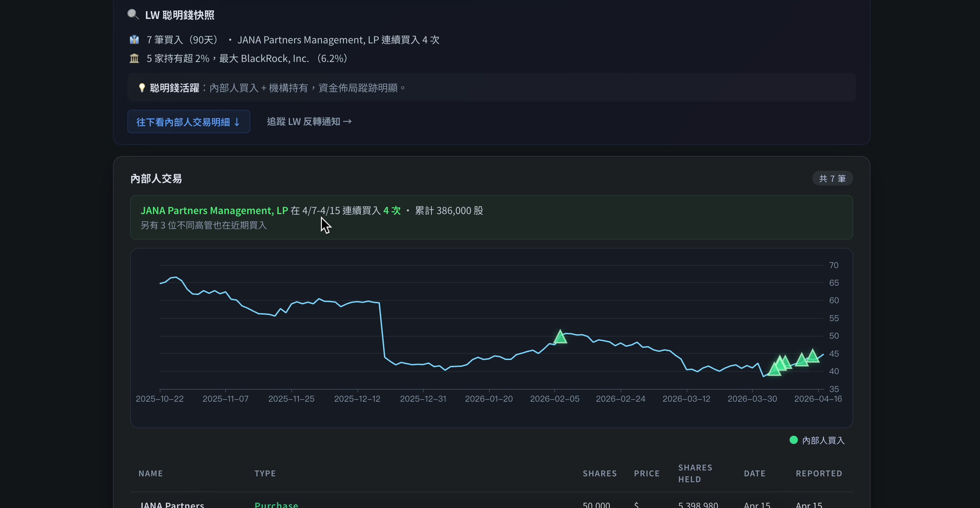Screen dimensions: 980x508
Task: Click the TYPE column header
Action: click(265, 473)
